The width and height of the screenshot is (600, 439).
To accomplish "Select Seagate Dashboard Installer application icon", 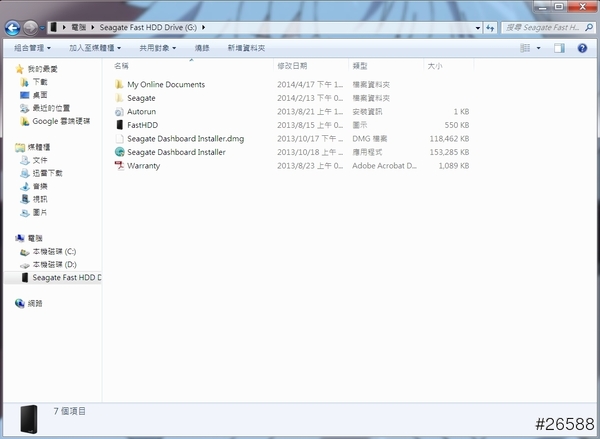I will pos(119,152).
